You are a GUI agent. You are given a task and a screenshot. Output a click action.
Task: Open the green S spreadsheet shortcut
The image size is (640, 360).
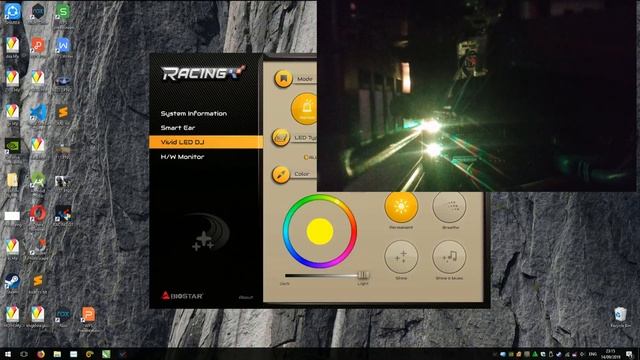click(63, 12)
